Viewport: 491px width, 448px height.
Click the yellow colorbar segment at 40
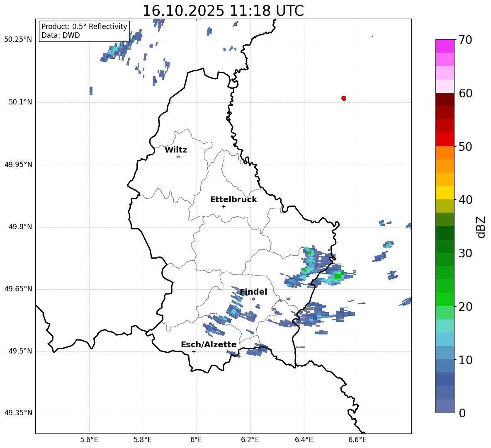[x=445, y=193]
